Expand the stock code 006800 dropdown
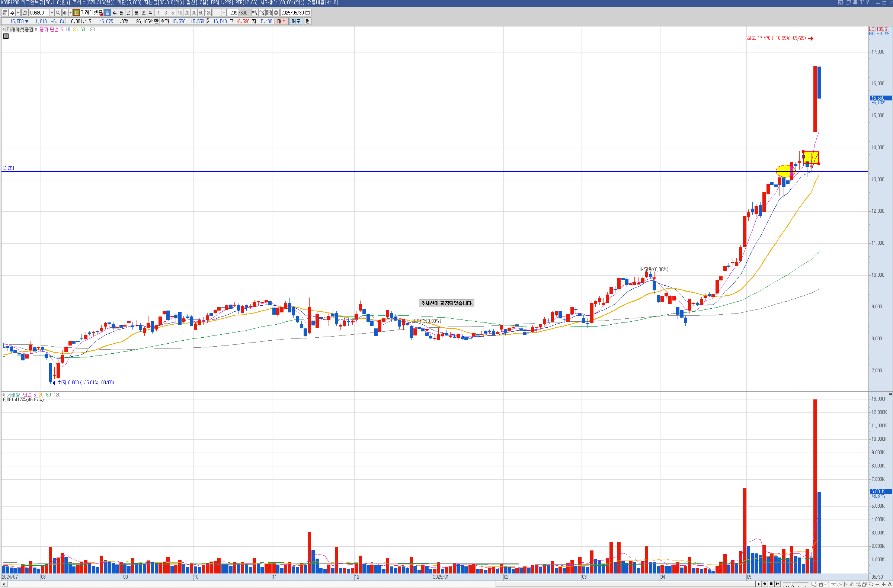The height and width of the screenshot is (588, 893). click(52, 13)
